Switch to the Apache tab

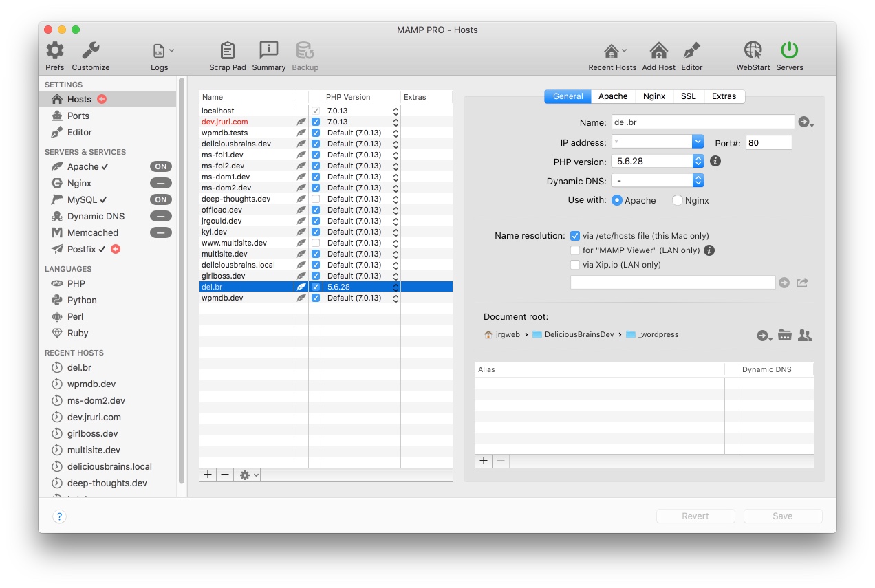[x=613, y=96]
